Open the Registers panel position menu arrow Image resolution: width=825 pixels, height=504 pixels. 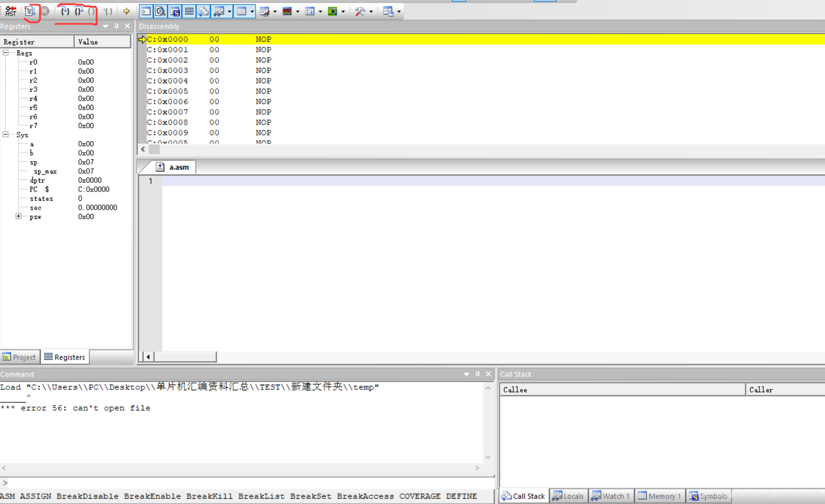point(105,26)
